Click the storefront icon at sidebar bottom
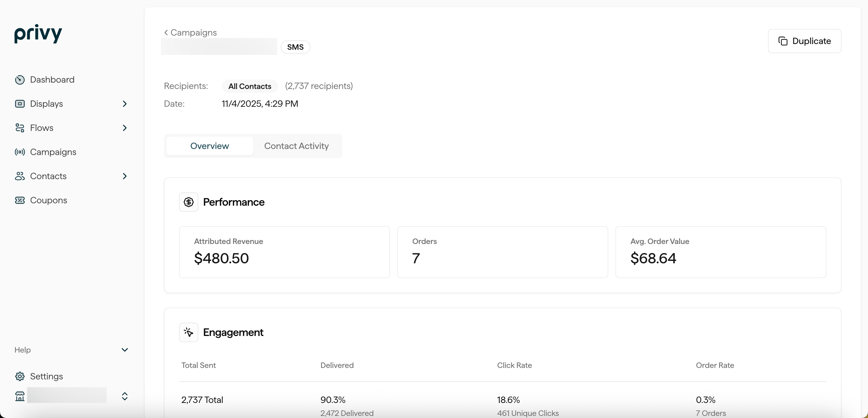 click(20, 396)
